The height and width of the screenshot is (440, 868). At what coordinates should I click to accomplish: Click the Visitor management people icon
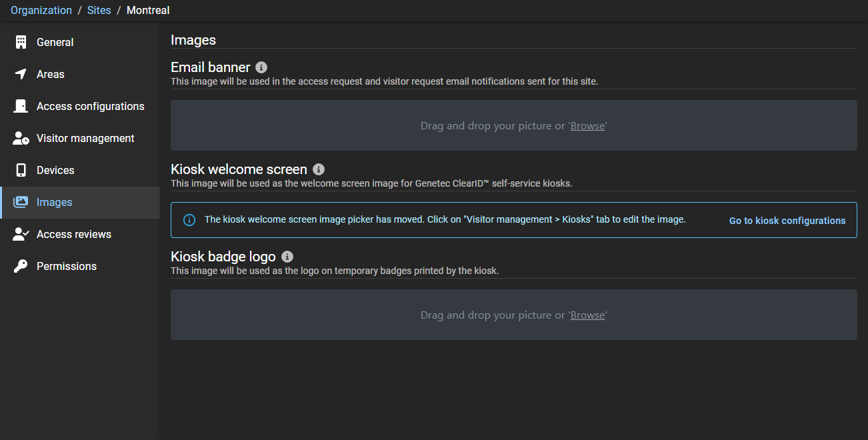[21, 138]
